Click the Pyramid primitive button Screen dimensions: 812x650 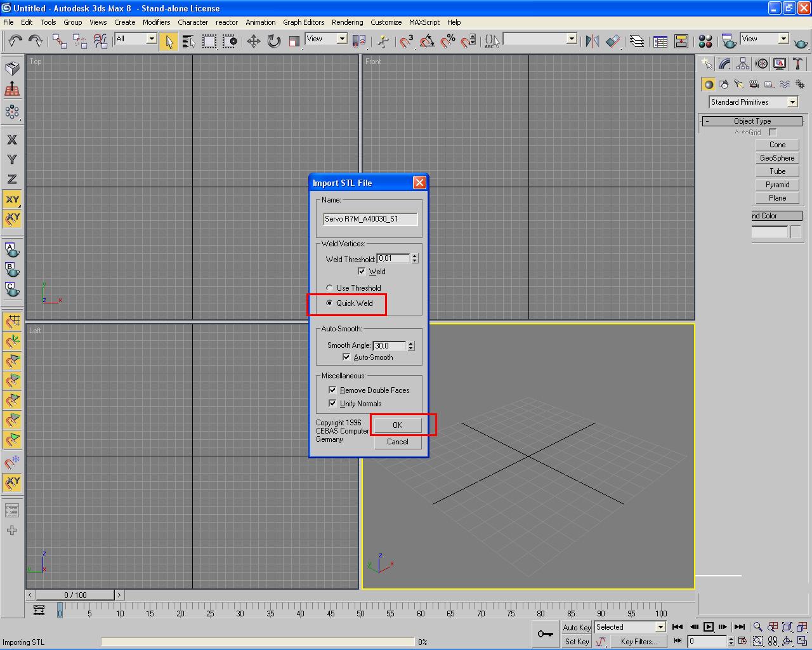(777, 185)
